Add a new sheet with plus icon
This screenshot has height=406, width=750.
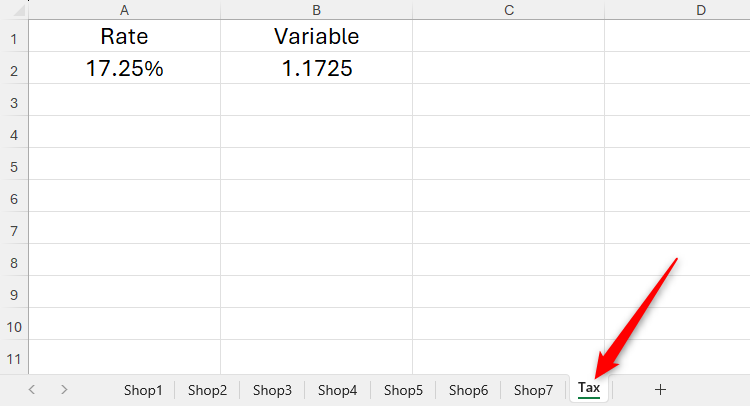pos(660,389)
